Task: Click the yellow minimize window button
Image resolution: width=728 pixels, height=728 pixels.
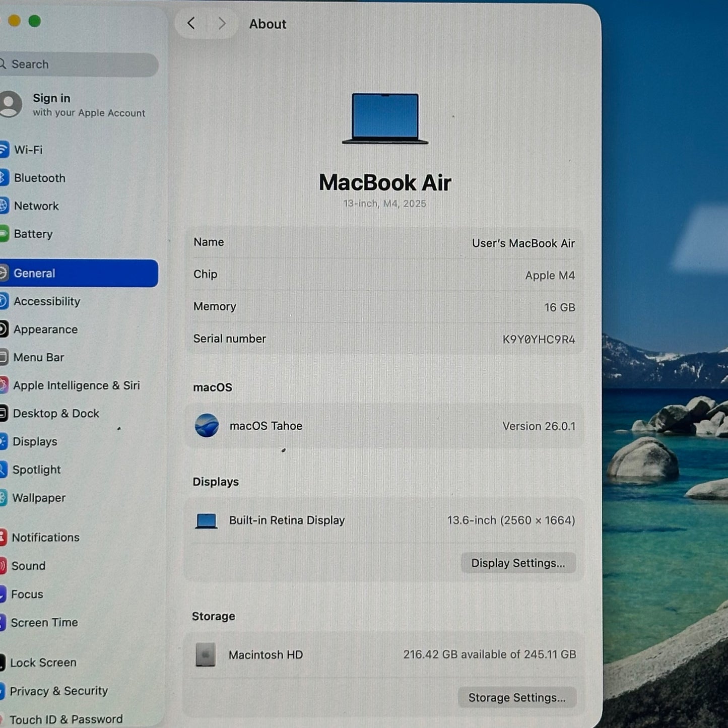Action: coord(14,21)
